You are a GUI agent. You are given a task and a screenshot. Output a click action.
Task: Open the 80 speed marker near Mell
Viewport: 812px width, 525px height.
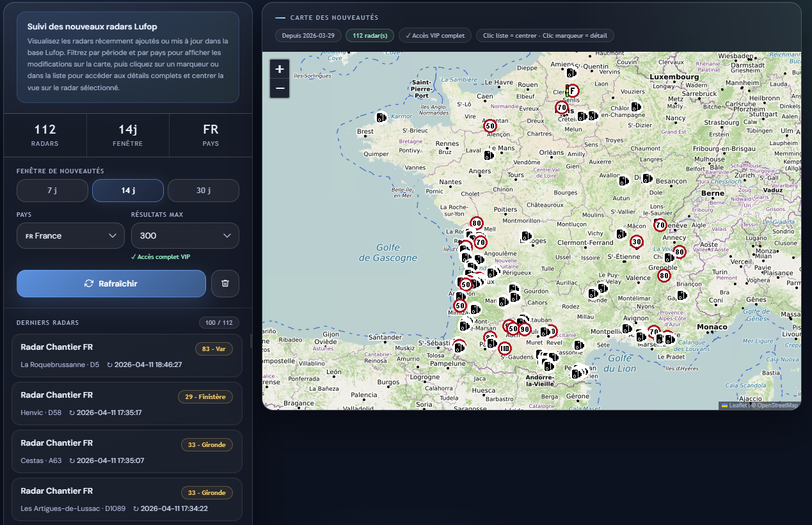(476, 224)
